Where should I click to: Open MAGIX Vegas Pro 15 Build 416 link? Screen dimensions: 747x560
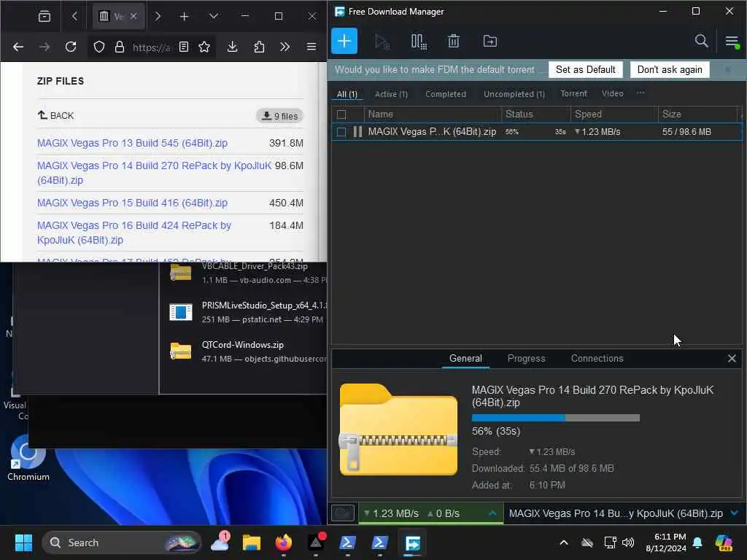133,203
